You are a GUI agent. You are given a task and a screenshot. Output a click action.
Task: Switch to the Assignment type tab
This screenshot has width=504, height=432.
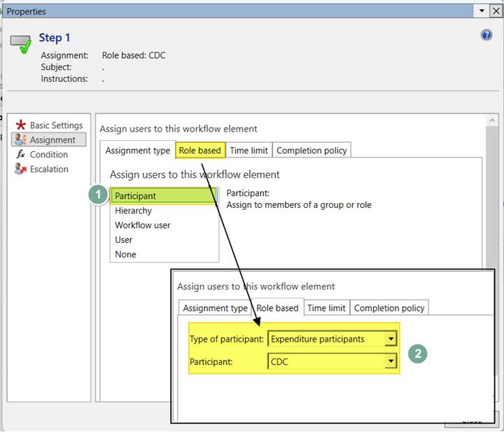pyautogui.click(x=138, y=151)
